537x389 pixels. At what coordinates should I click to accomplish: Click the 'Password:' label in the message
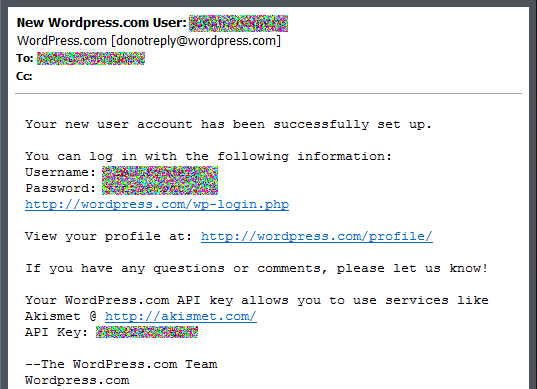click(60, 188)
